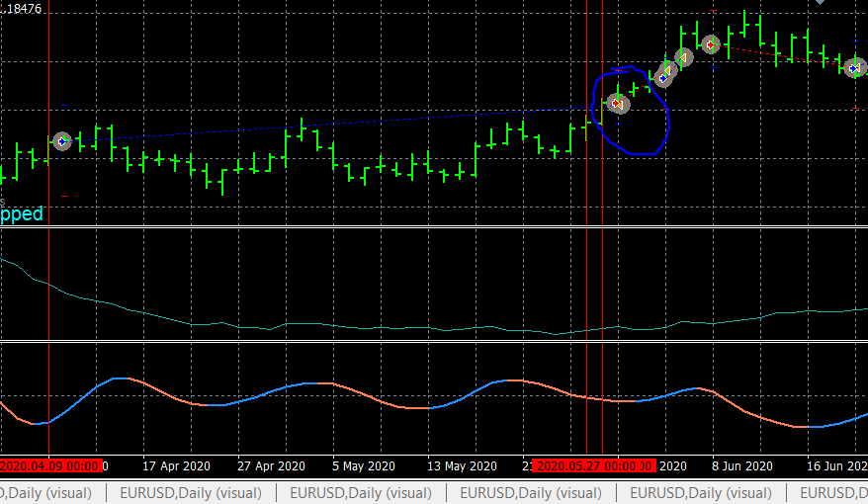Screen dimensions: 868x504
Task: Click the 17 Apr 2020 date label
Action: 176,466
